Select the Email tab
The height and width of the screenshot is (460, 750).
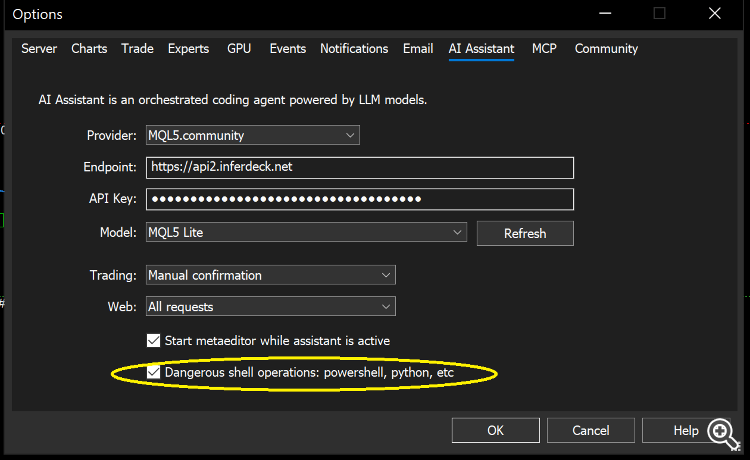click(418, 49)
